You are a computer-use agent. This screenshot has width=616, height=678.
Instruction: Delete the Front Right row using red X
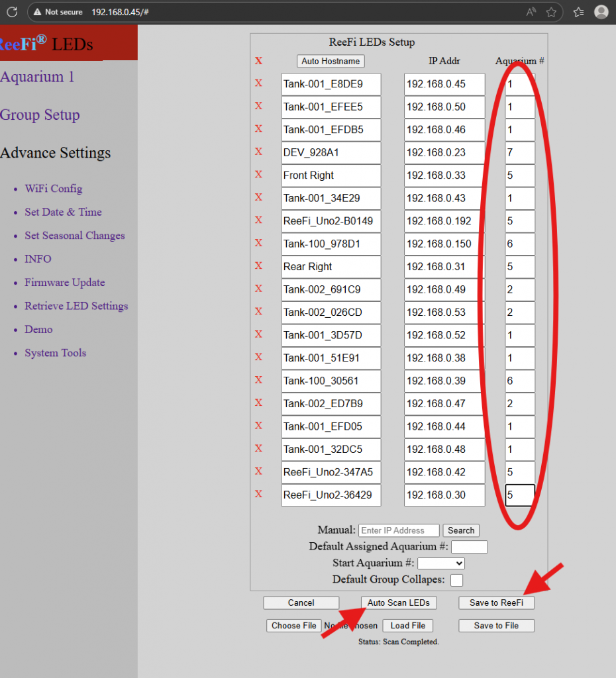259,175
